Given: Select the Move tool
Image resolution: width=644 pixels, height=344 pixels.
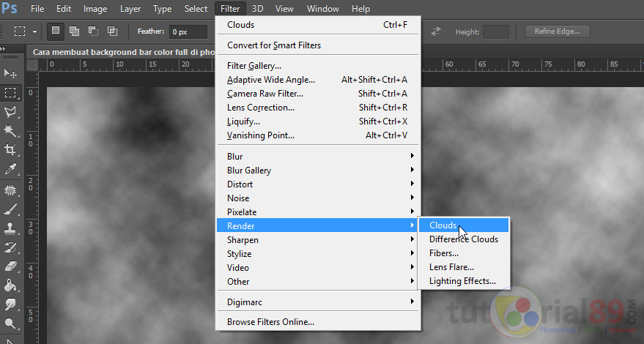Looking at the screenshot, I should point(10,73).
